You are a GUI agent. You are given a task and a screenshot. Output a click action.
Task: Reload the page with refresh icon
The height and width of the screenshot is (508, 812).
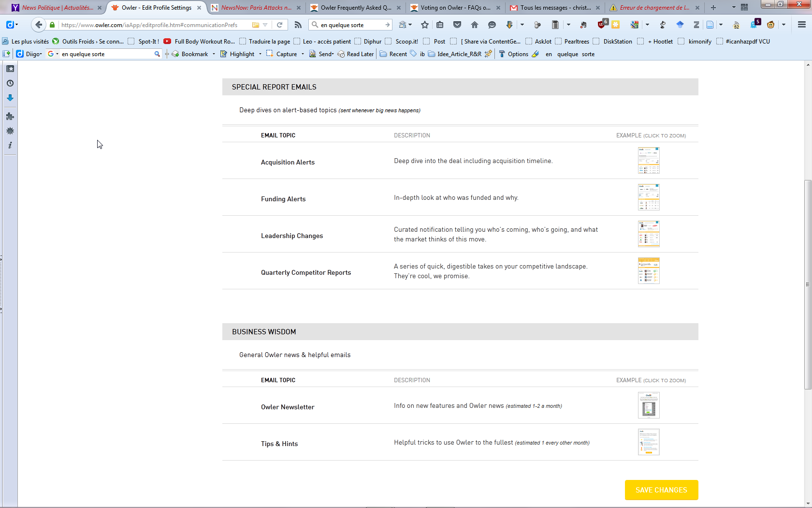click(279, 25)
